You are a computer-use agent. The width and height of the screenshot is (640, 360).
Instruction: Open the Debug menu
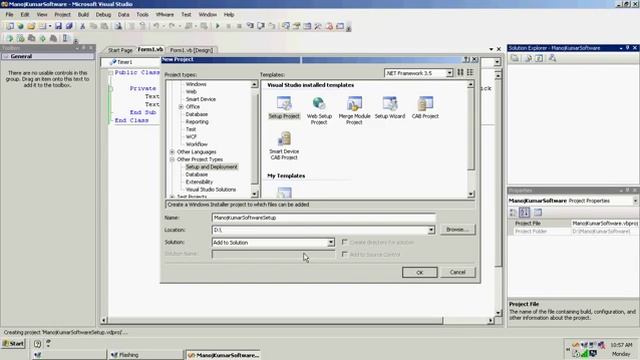[x=103, y=14]
